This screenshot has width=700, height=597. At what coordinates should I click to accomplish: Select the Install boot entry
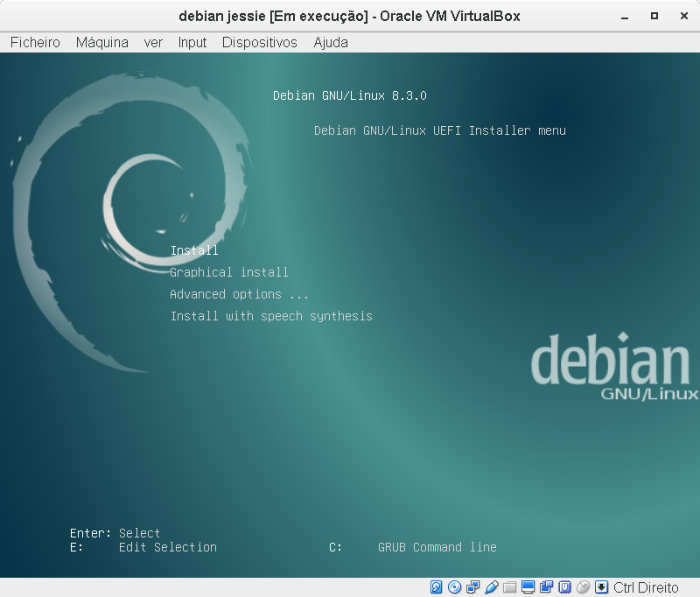pos(194,250)
